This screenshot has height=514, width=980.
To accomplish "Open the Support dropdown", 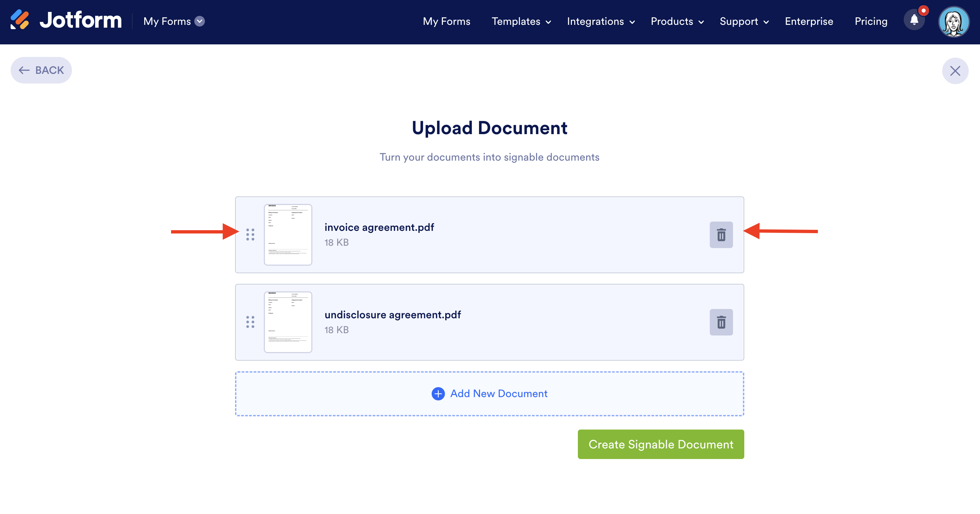I will click(744, 21).
